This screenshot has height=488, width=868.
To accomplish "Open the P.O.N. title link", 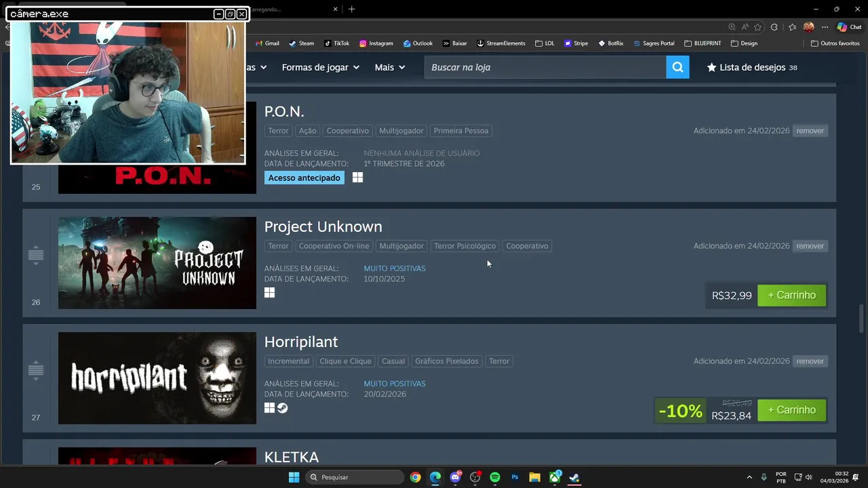I will click(284, 111).
